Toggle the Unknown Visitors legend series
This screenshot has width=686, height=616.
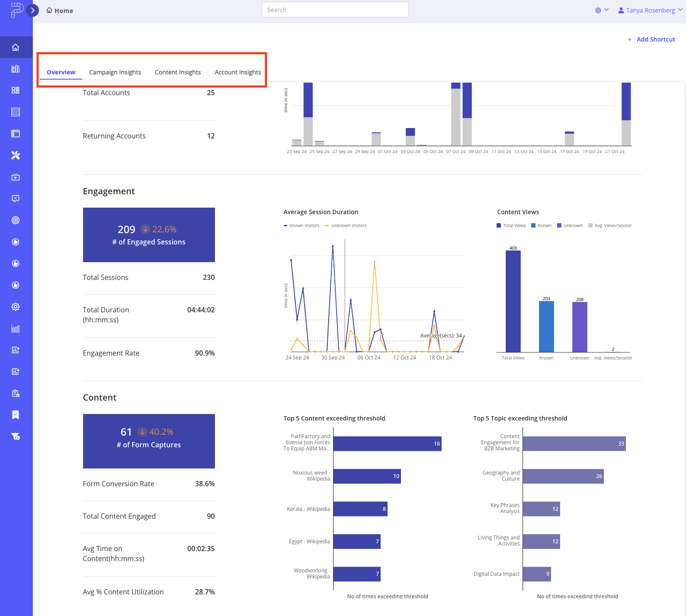346,225
